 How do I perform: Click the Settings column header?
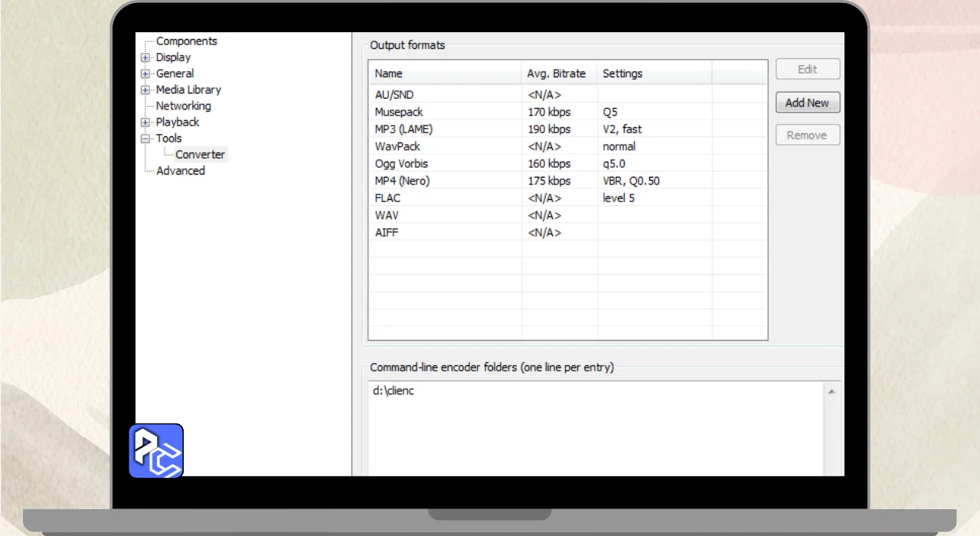pyautogui.click(x=655, y=74)
